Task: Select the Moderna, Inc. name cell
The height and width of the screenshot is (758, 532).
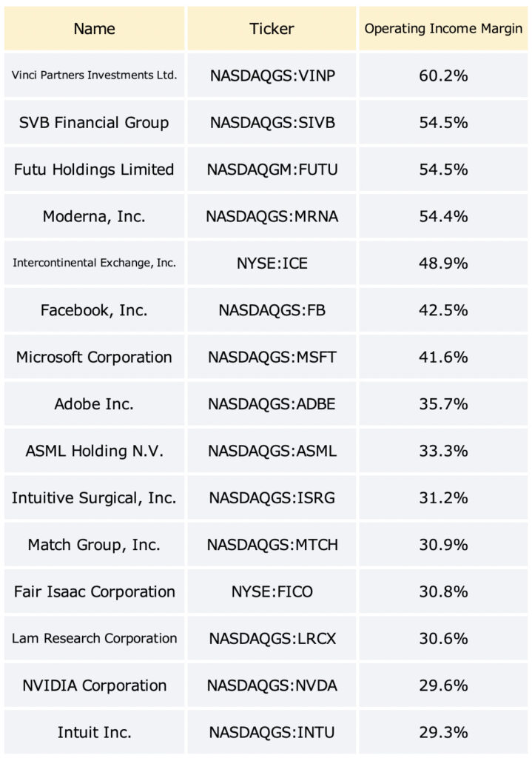Action: click(94, 216)
